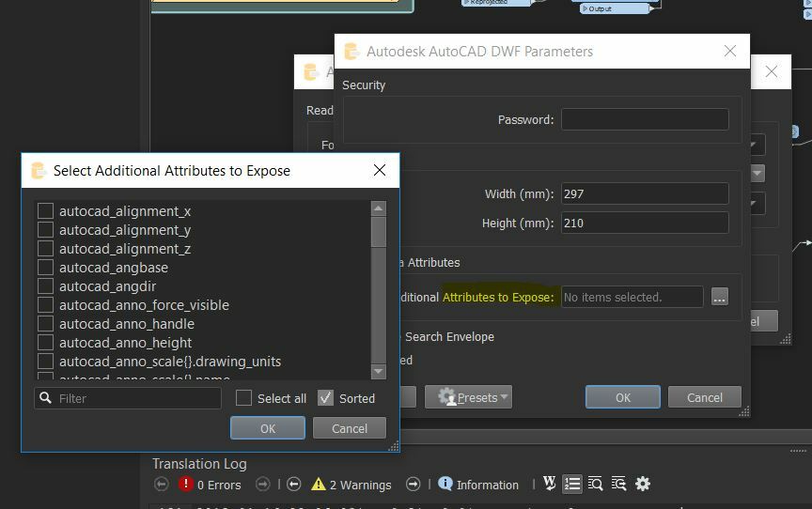Click Search Envelope section label
The height and width of the screenshot is (509, 812).
click(x=449, y=337)
